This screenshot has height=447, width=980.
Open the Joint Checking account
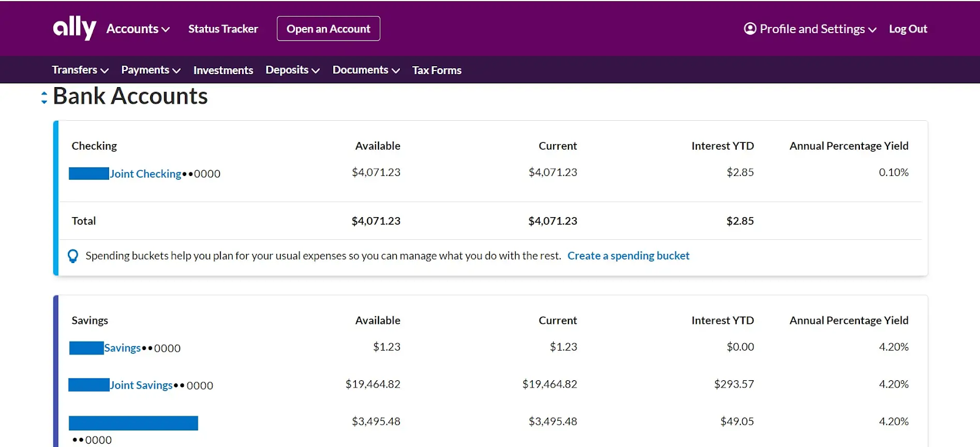click(x=145, y=174)
